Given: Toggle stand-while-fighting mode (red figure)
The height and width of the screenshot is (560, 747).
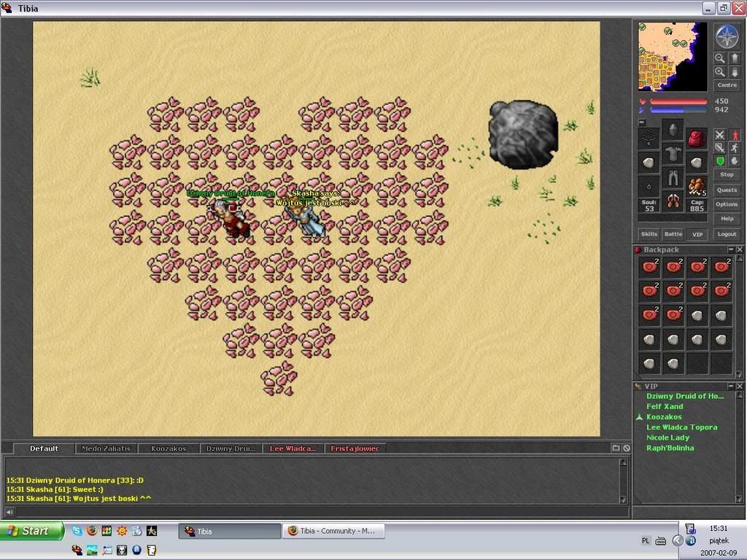Looking at the screenshot, I should [x=735, y=135].
